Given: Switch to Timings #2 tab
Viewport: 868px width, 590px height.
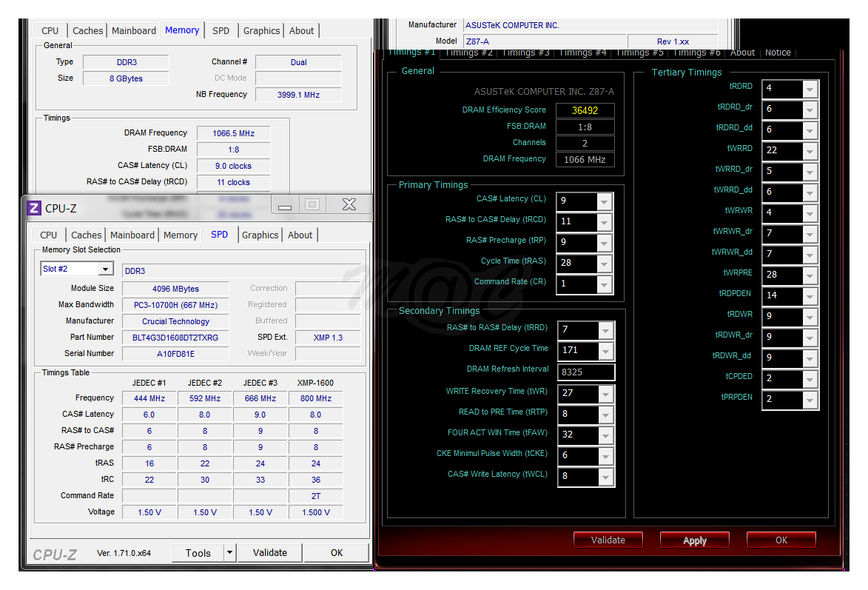Looking at the screenshot, I should click(469, 53).
